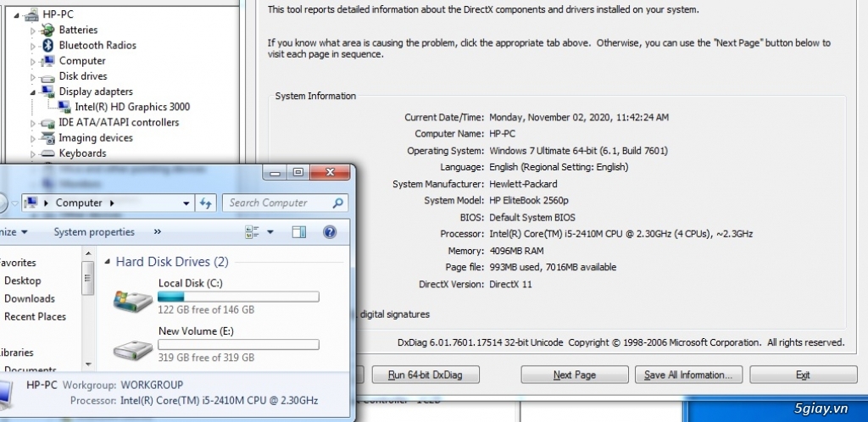The image size is (868, 422).
Task: Expand the Batteries tree node
Action: point(33,31)
